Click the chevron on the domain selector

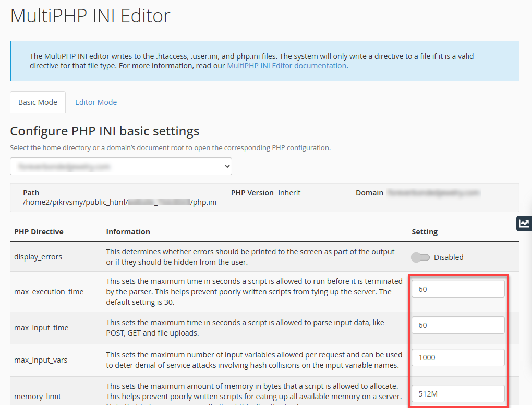pos(227,166)
